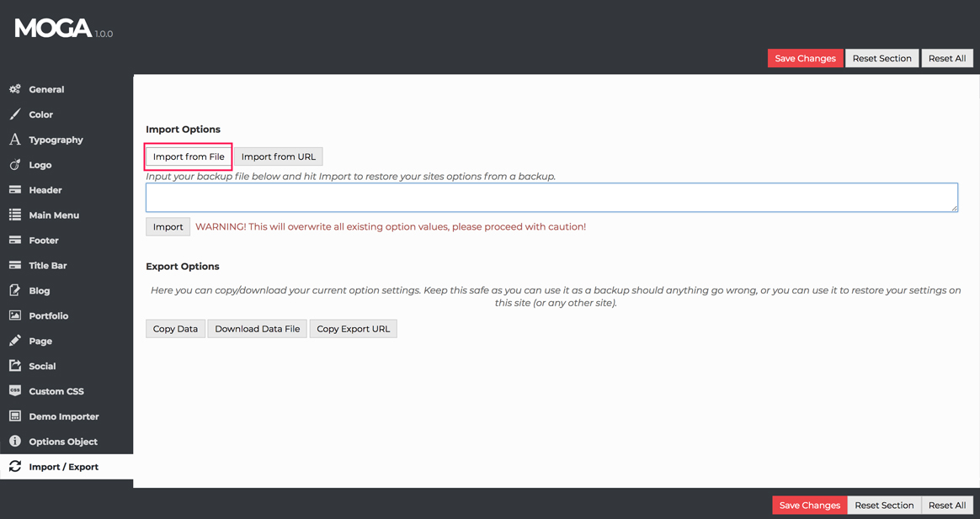Click the Import from File button
Screen dimensions: 980x519
coord(189,156)
